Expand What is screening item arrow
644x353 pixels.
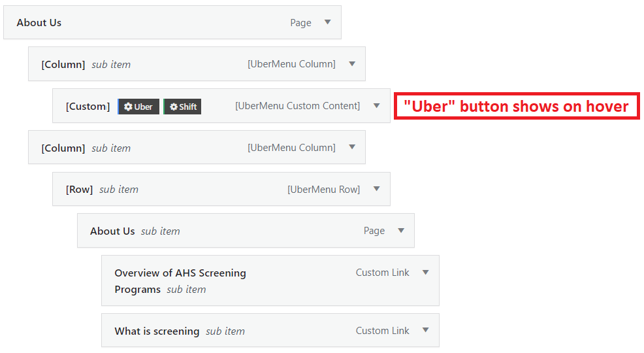425,330
